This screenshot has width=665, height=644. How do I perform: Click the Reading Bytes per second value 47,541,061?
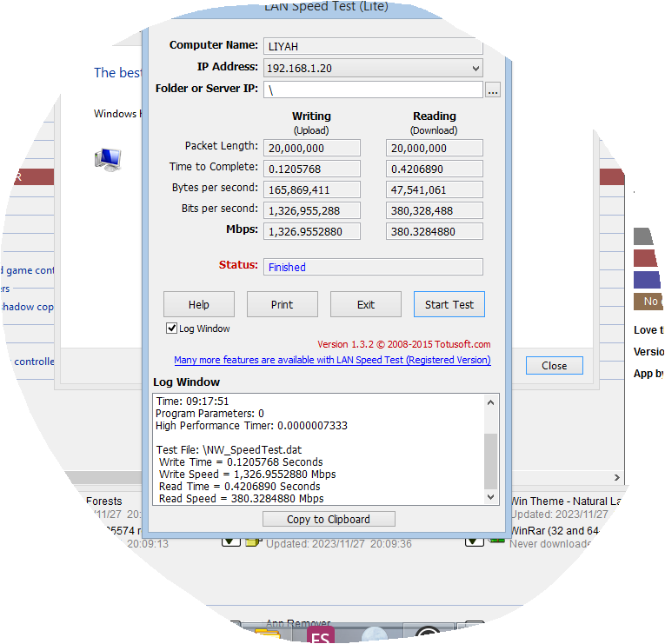(x=435, y=190)
